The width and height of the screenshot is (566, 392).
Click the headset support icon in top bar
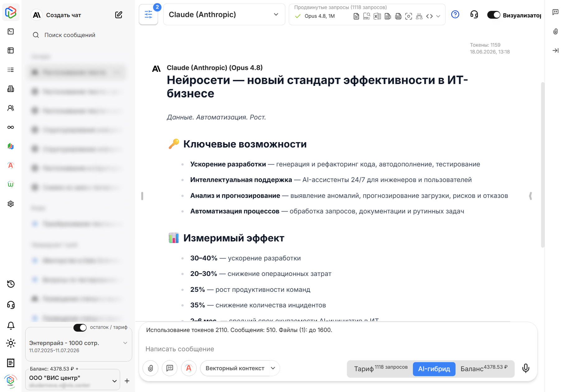[474, 14]
